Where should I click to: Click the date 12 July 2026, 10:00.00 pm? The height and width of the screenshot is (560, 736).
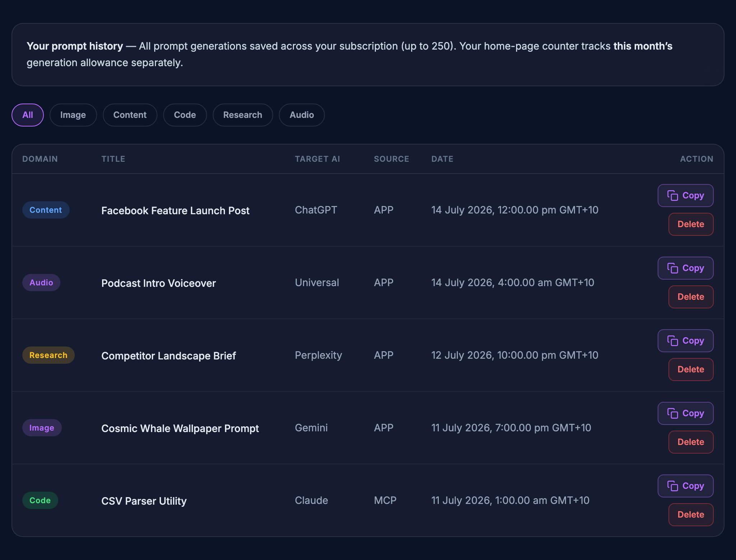pyautogui.click(x=515, y=355)
